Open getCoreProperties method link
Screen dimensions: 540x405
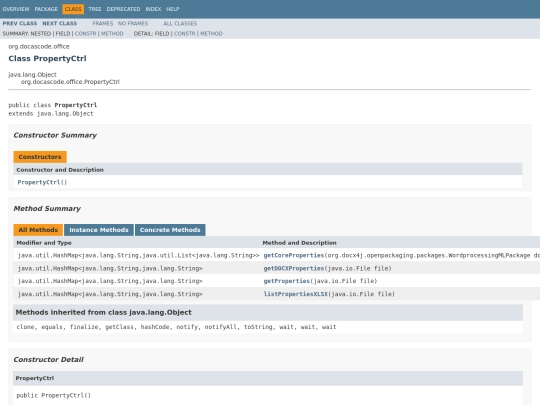294,255
